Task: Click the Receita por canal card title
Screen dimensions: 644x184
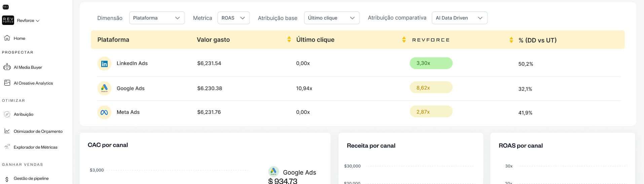Action: pyautogui.click(x=371, y=146)
